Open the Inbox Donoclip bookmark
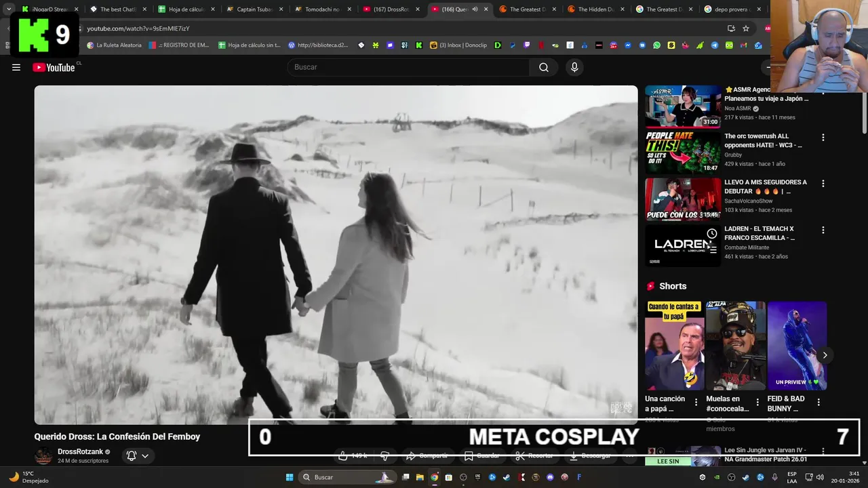 point(458,45)
